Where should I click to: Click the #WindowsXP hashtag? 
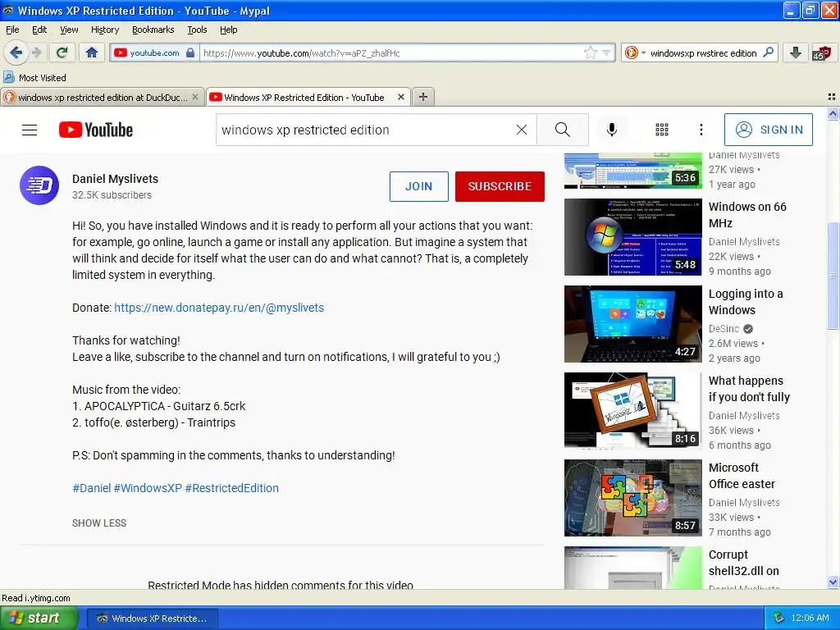click(148, 488)
